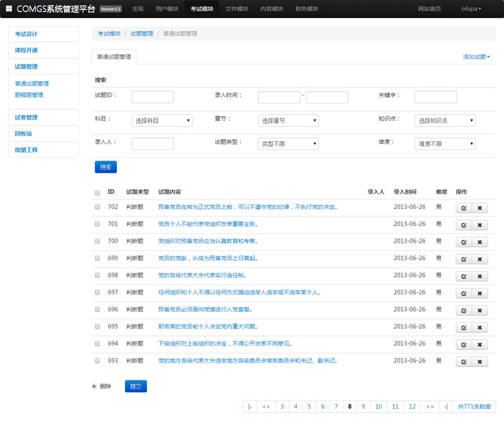Select the 删除 radio button

tap(94, 386)
